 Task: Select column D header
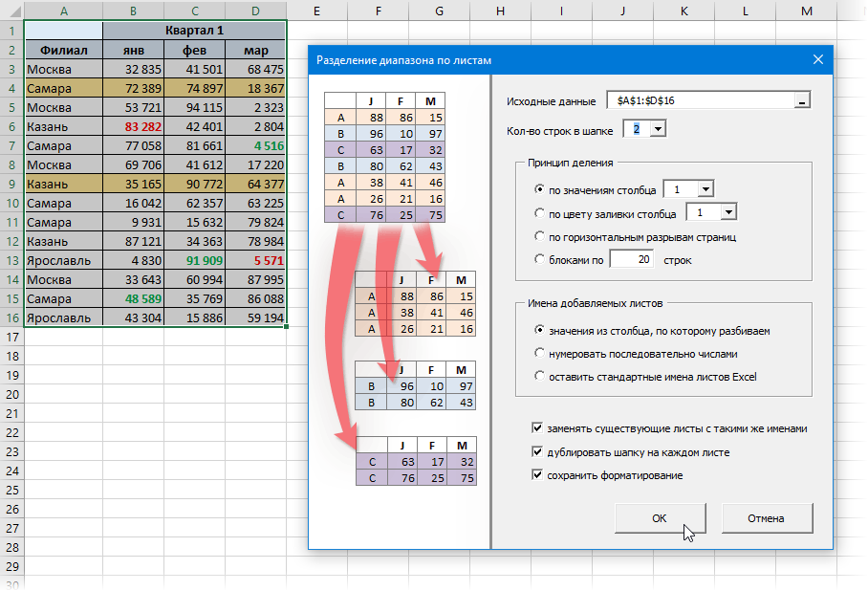pos(256,11)
